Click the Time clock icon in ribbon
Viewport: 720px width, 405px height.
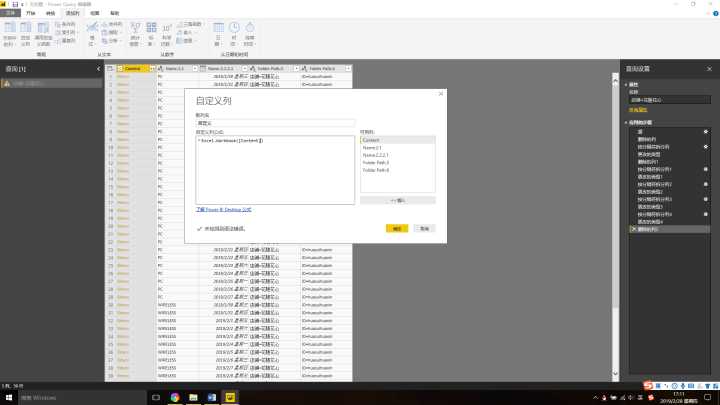click(234, 30)
